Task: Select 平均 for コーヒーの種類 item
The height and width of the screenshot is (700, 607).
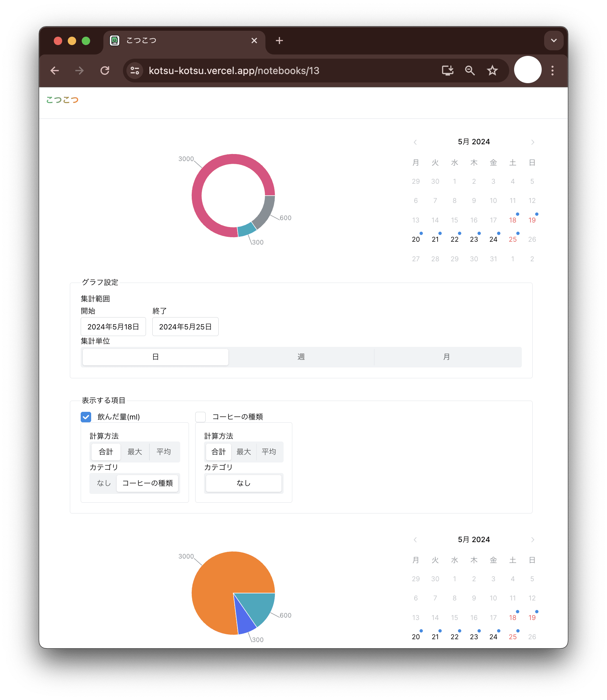Action: (x=269, y=452)
